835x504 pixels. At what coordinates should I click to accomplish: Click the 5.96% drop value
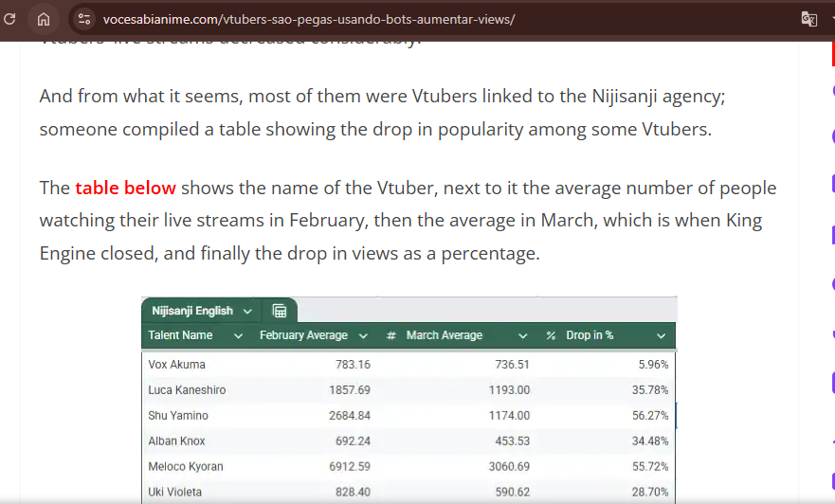click(x=653, y=365)
